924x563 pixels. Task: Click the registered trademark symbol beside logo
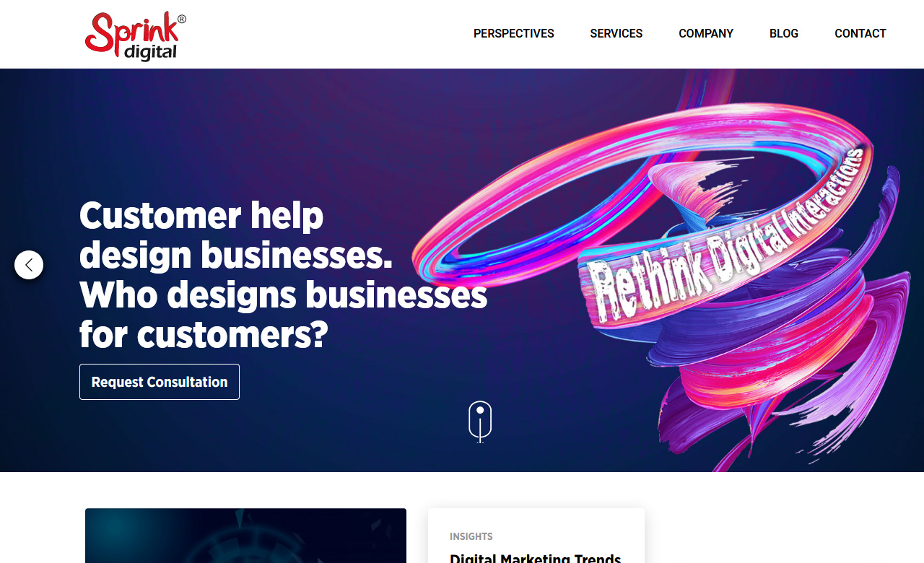[x=181, y=19]
